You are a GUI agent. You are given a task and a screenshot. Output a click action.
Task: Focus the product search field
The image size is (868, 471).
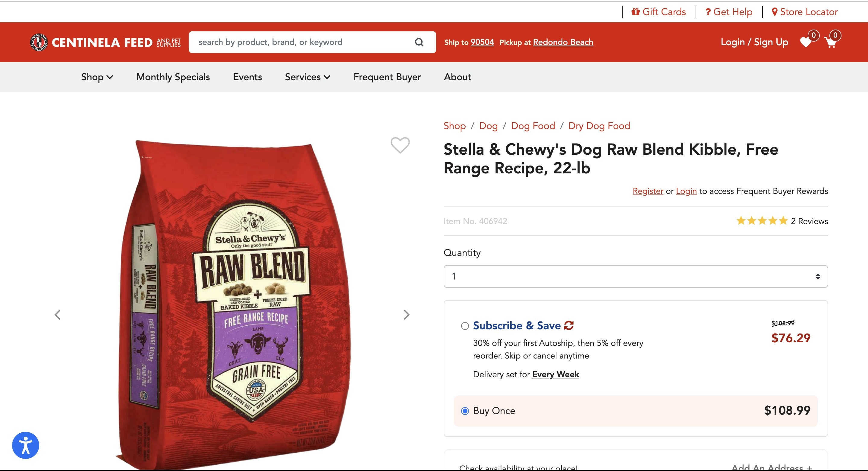300,42
